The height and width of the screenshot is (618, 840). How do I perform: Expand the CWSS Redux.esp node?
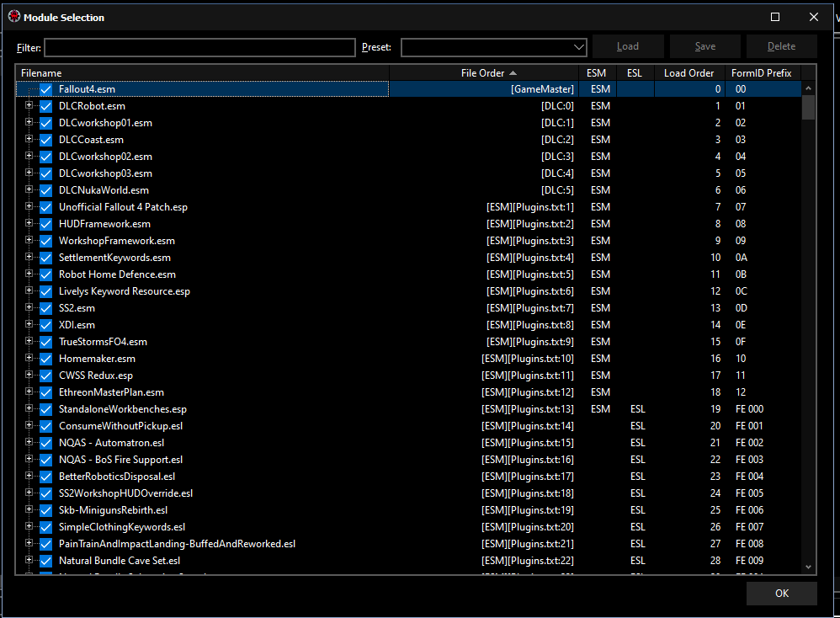[29, 375]
